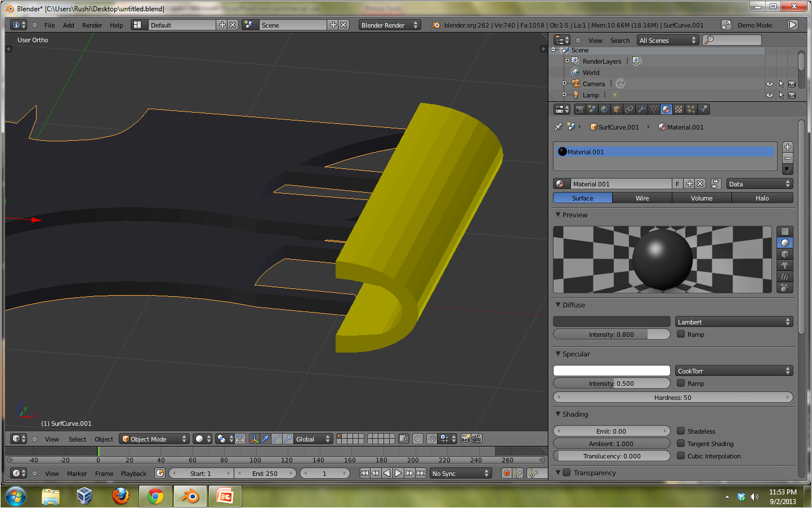The image size is (812, 508).
Task: Check the Cubic Interpolation option
Action: coord(681,456)
